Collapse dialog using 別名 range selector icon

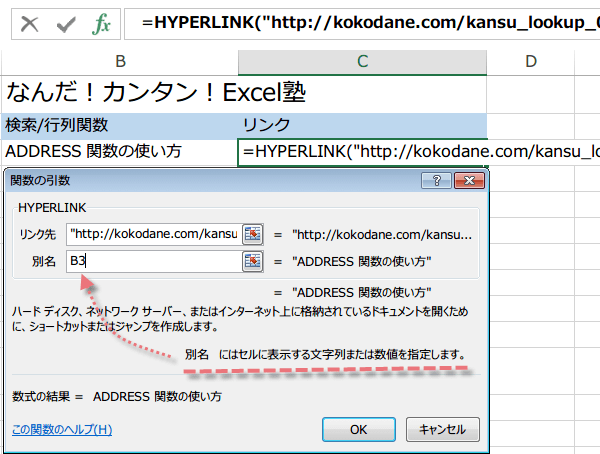point(253,261)
